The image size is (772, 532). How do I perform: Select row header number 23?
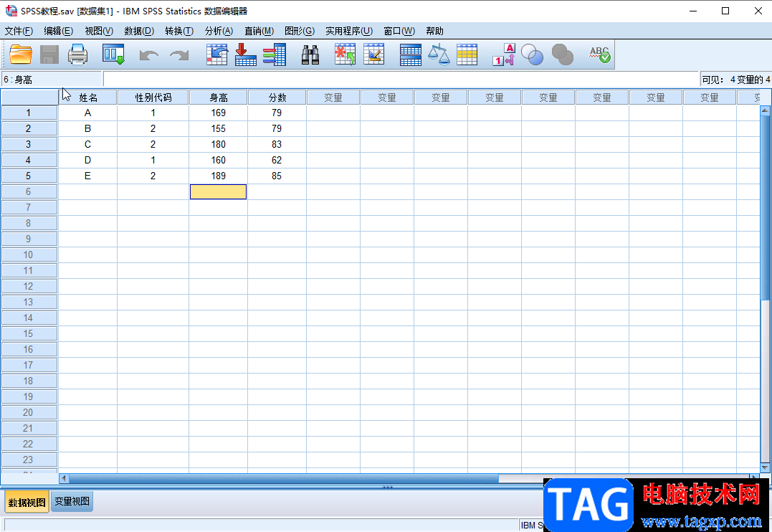pos(29,460)
